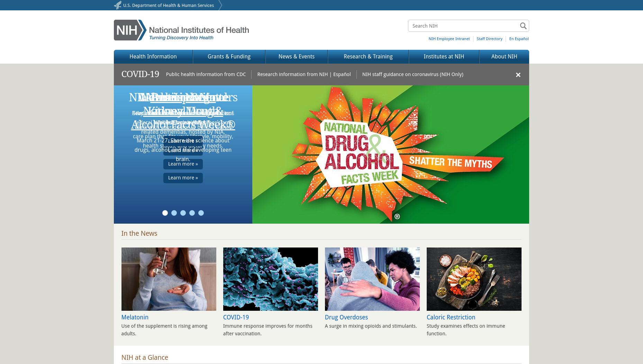Screen dimensions: 643x364
Task: Click 'Study examines effects on immune function' text
Action: tap(466, 330)
